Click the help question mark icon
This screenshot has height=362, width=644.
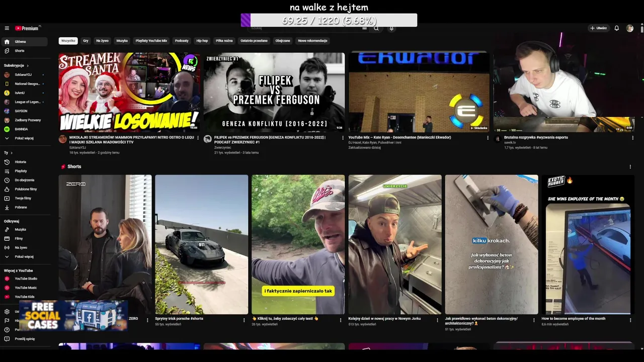7,330
